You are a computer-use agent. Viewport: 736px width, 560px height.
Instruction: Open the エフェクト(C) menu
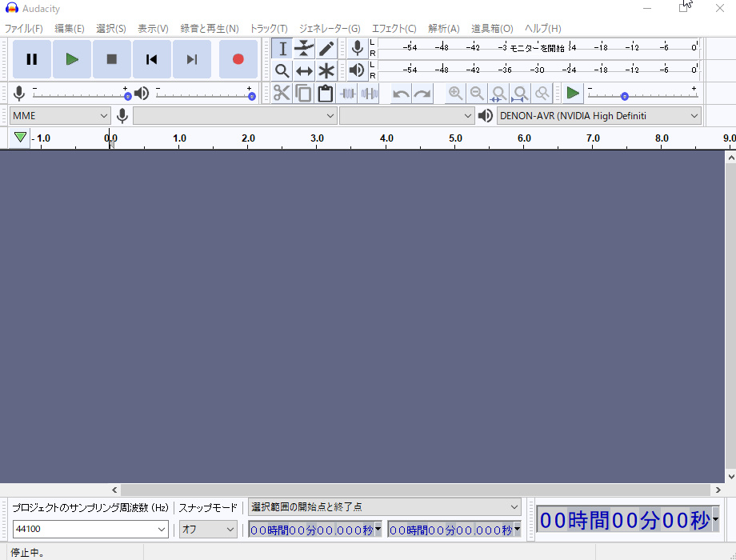click(394, 28)
